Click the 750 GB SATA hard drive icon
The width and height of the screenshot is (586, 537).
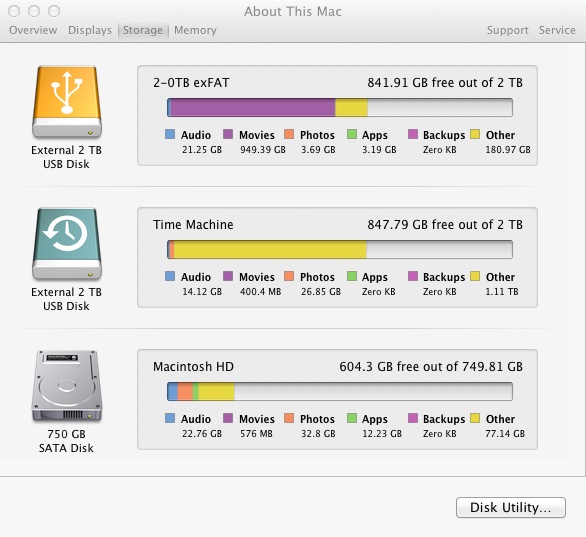[x=67, y=386]
